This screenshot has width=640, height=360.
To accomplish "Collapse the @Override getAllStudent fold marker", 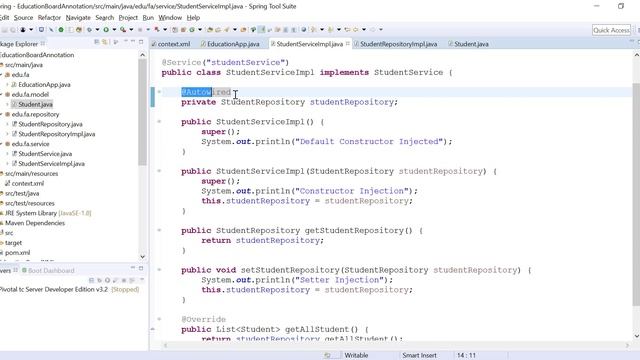I will (159, 319).
